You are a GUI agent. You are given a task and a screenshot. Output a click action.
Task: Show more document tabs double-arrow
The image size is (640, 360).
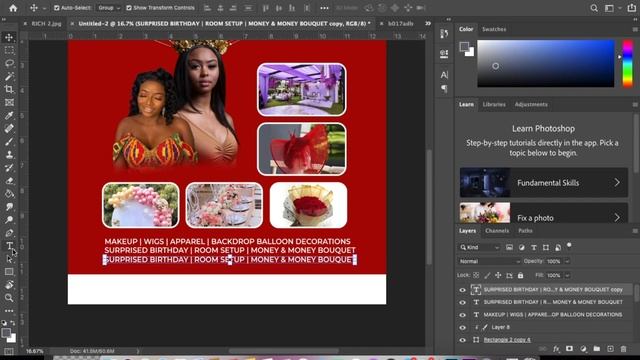click(428, 24)
